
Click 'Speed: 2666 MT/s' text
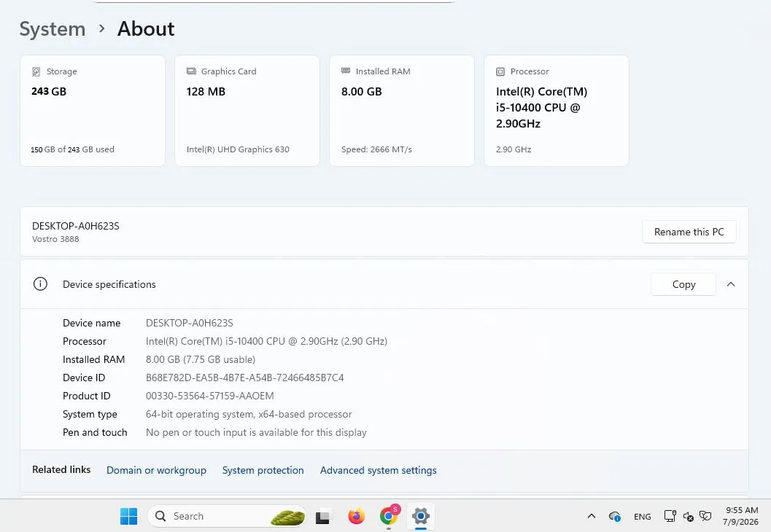[376, 149]
